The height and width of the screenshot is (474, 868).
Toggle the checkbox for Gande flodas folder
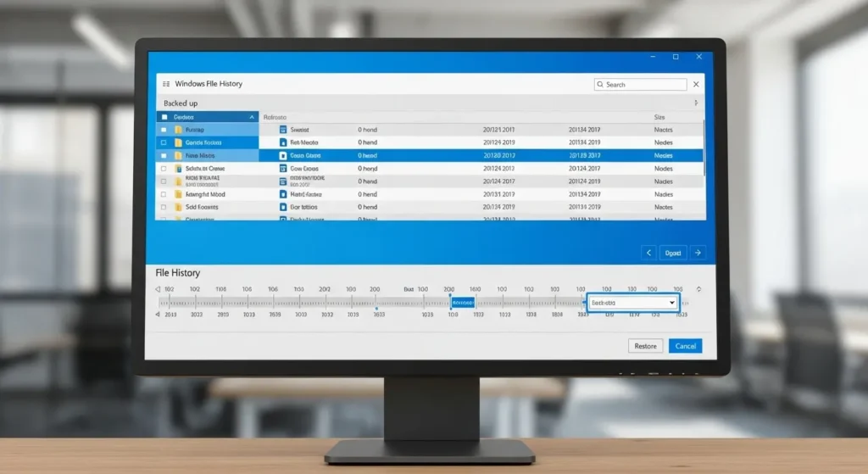pos(164,142)
